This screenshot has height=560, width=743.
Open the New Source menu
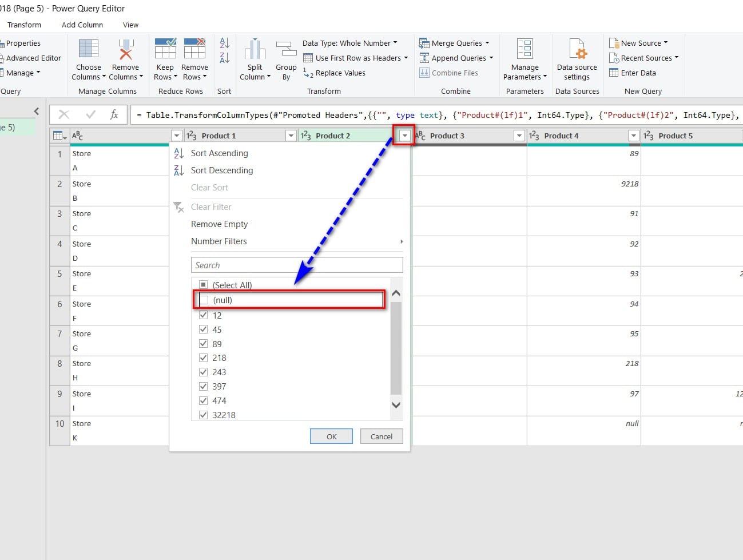click(638, 43)
